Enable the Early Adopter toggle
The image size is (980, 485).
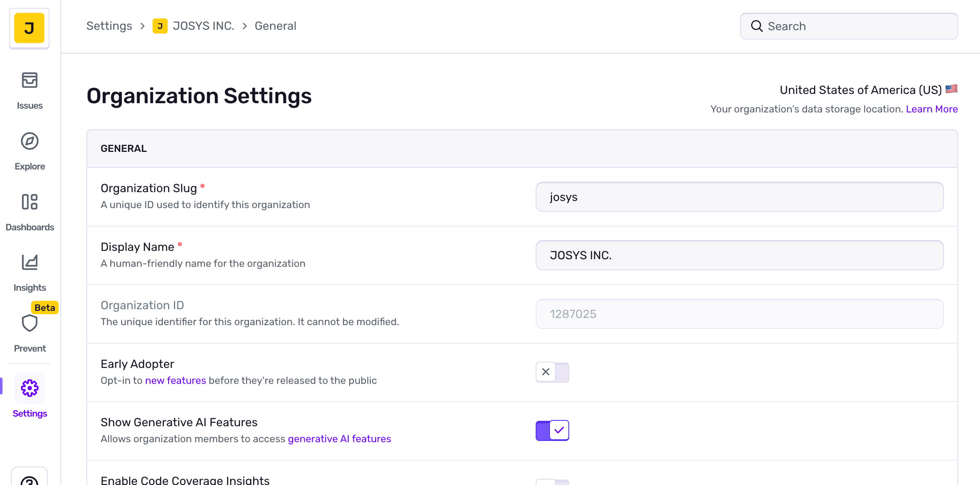click(x=552, y=372)
